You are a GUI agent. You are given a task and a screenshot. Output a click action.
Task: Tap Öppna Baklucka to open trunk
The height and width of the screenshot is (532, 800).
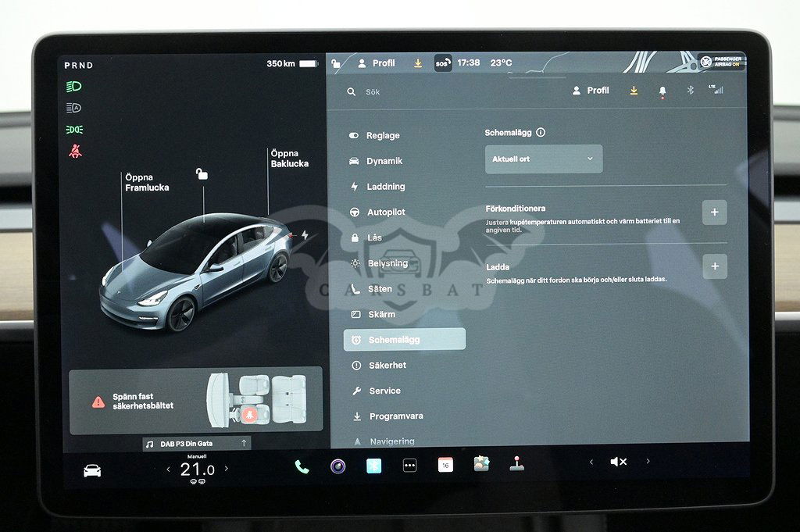(289, 159)
